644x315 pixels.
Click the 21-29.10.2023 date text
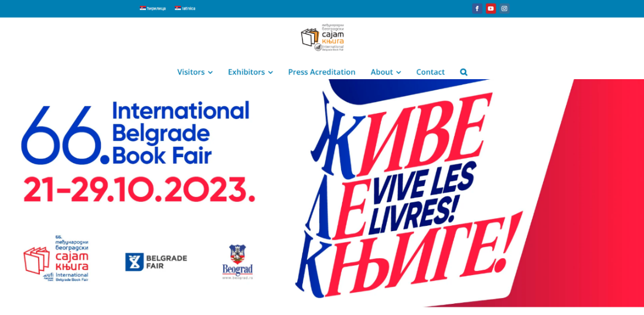139,189
